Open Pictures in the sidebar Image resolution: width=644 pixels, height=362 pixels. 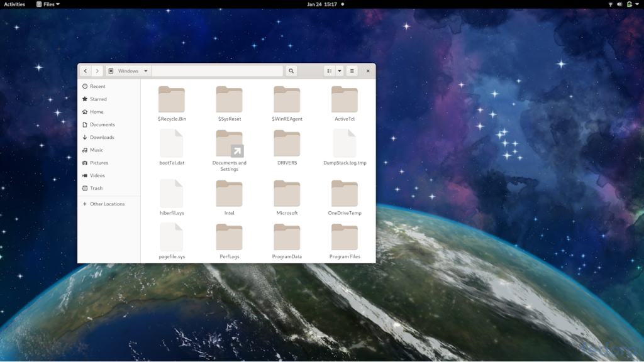(x=109, y=163)
